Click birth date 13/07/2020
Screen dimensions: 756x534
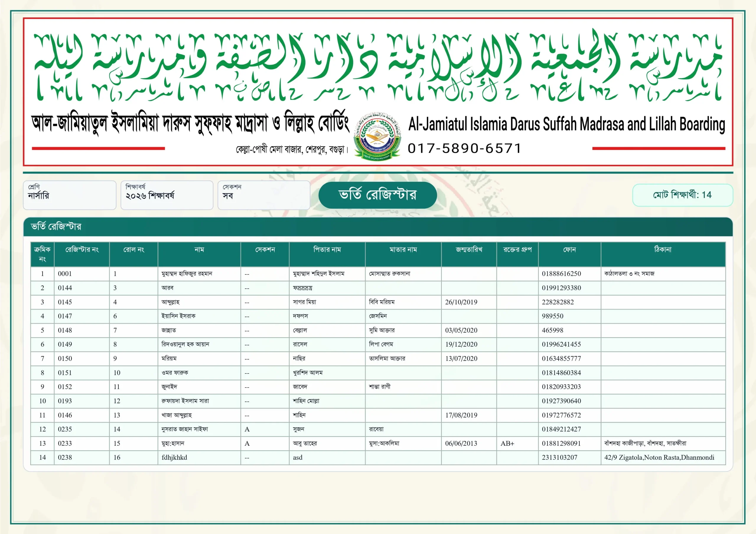461,359
